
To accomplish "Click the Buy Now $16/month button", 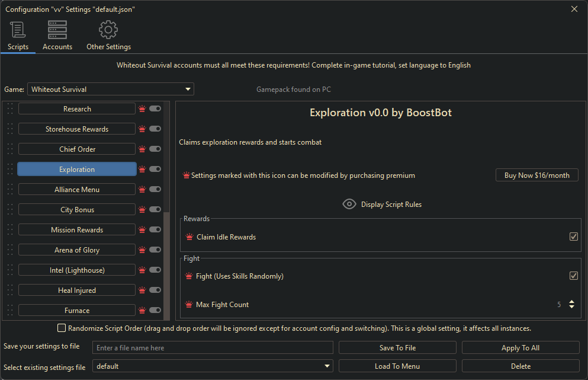I will pos(536,175).
